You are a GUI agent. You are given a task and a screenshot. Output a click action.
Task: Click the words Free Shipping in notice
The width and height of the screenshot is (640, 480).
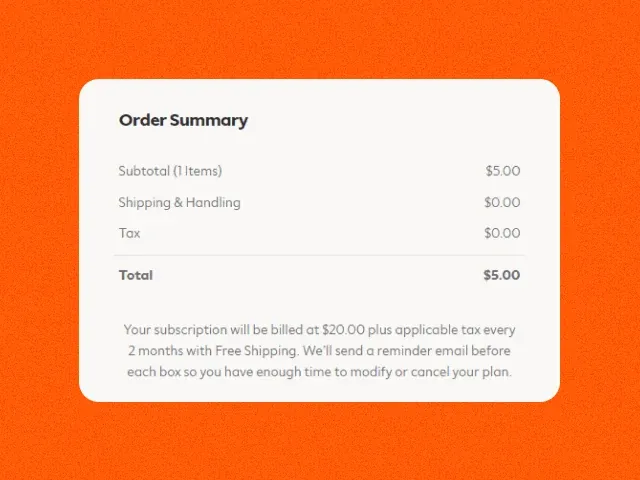tap(229, 350)
